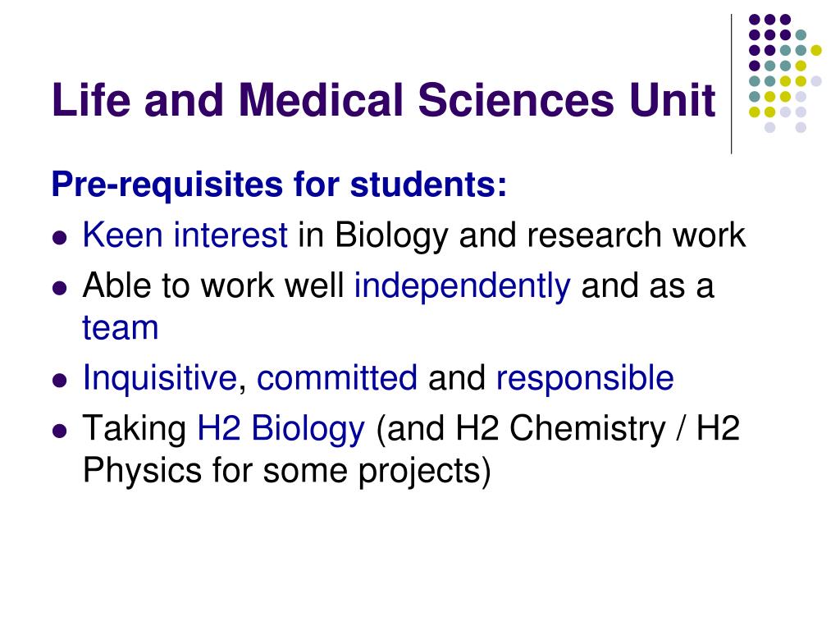Click the bullet before Inquisitive

pyautogui.click(x=59, y=381)
